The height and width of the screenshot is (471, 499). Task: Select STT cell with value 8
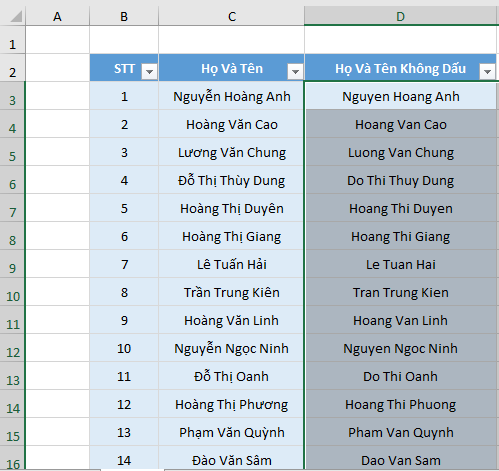tap(124, 292)
